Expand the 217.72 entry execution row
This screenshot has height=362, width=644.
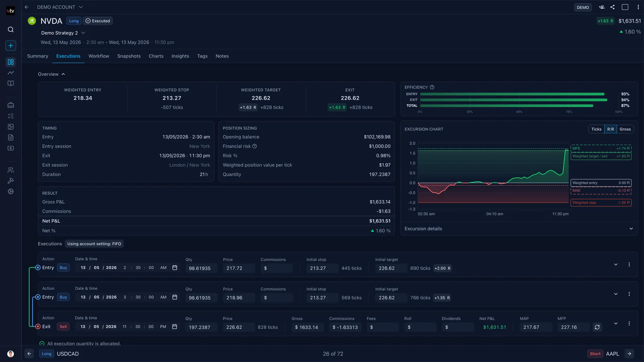tap(616, 265)
